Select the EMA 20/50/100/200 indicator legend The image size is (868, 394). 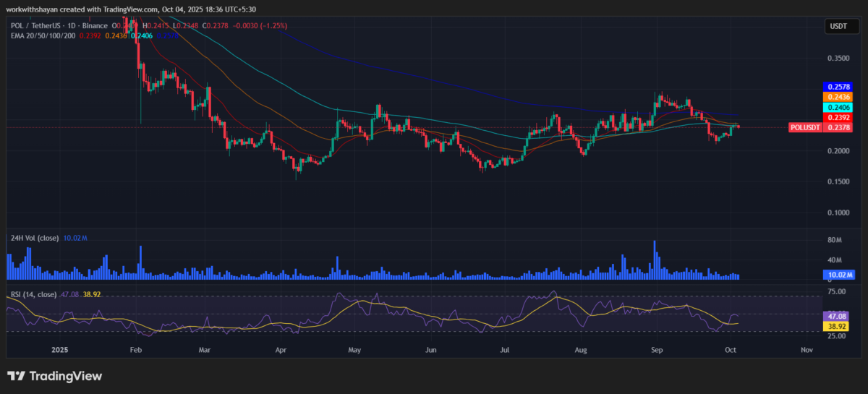tap(42, 35)
